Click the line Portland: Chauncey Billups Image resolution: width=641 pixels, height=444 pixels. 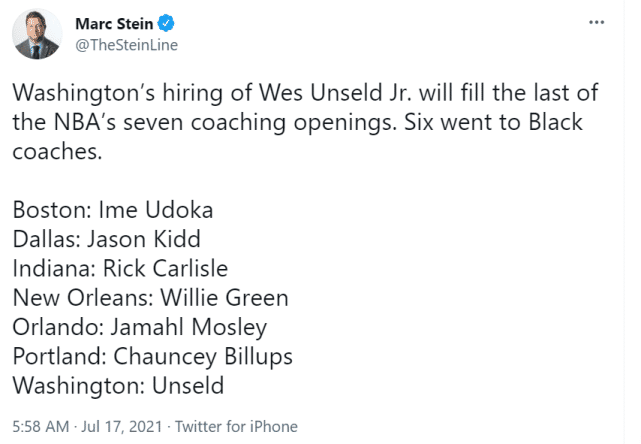click(x=152, y=356)
